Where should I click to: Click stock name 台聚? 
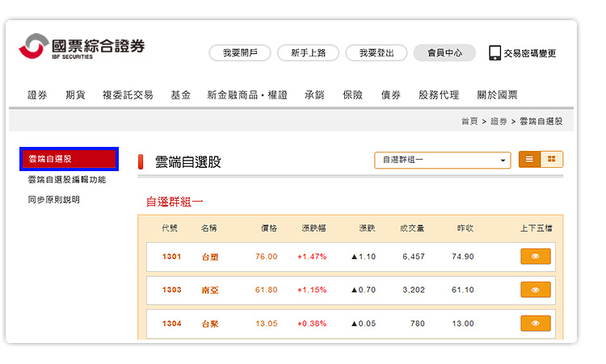210,324
